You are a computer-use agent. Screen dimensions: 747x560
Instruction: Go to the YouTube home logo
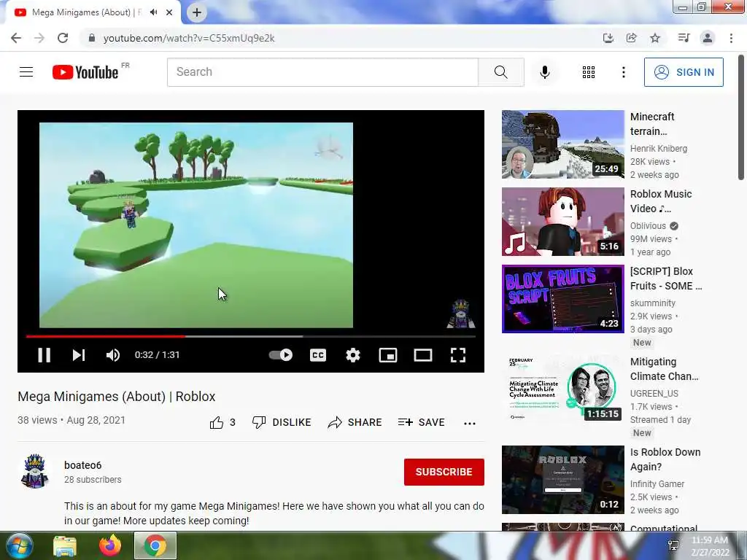(x=85, y=72)
